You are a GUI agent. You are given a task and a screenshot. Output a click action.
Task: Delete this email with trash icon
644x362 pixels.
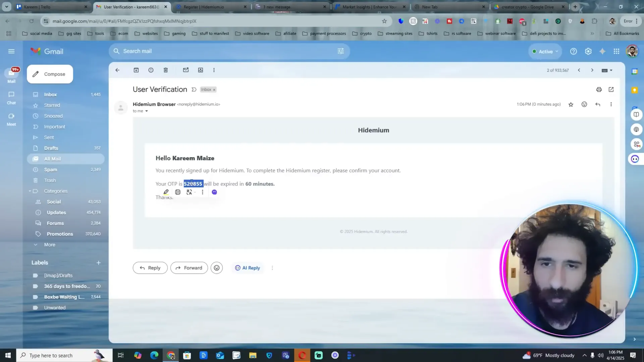click(x=166, y=70)
